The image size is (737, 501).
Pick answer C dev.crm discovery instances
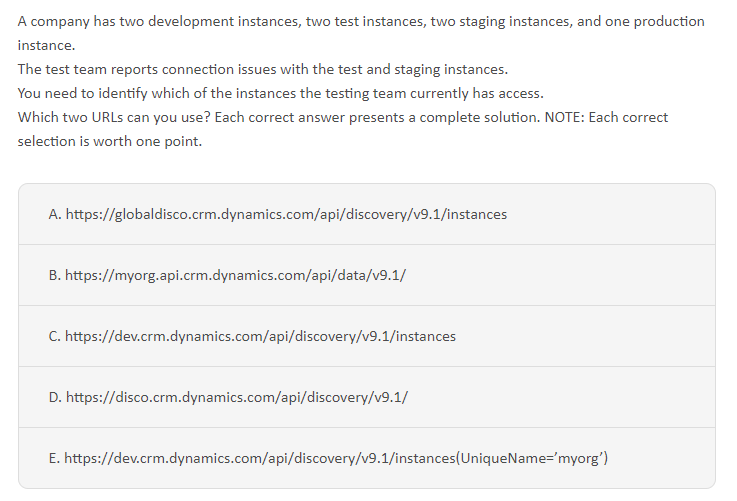(366, 336)
